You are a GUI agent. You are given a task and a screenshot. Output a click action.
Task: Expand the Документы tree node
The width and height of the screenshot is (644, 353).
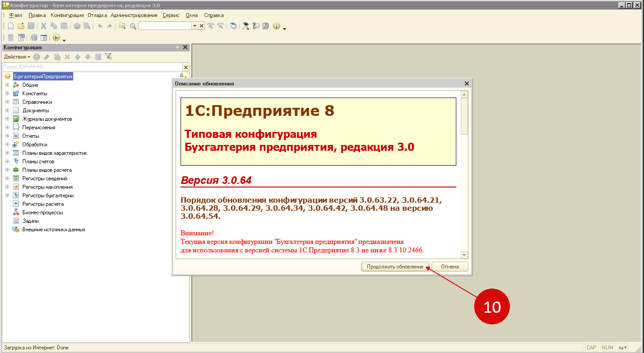pos(7,111)
